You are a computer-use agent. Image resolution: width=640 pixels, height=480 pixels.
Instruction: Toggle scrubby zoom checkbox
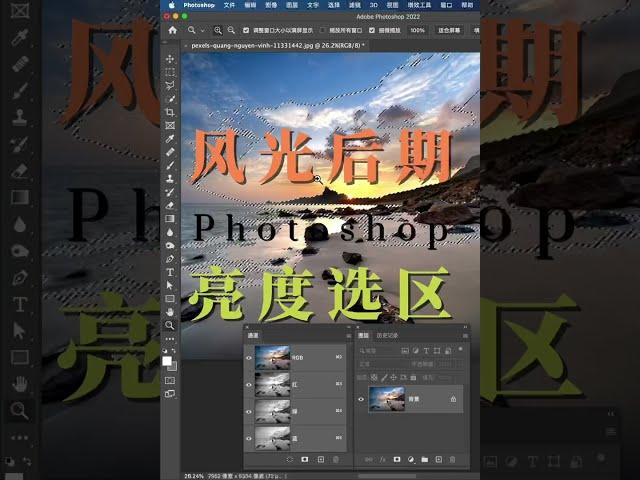coord(372,30)
